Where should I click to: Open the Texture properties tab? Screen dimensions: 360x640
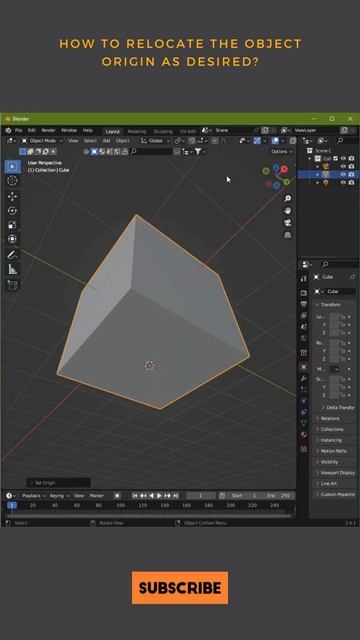[x=304, y=449]
